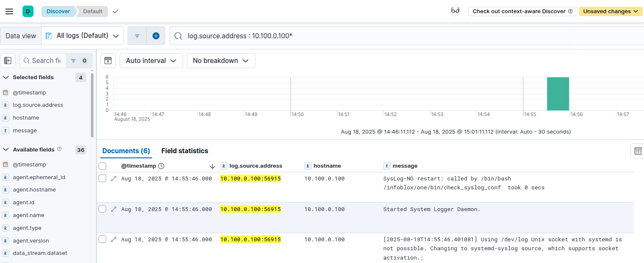Viewport: 644px width, 263px height.
Task: Switch to the Field statistics tab
Action: 185,151
